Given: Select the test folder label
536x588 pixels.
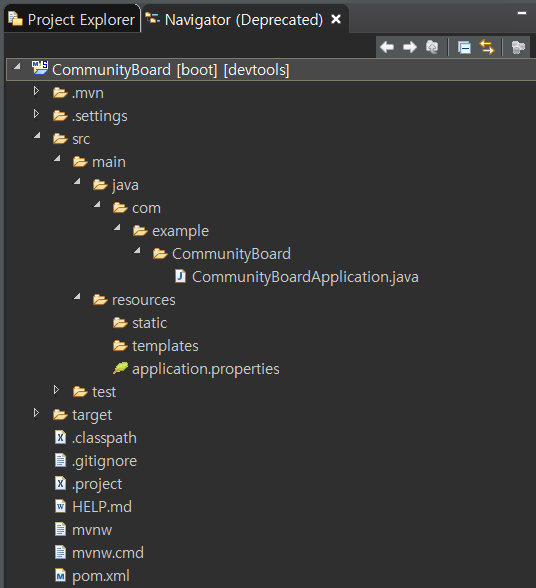Looking at the screenshot, I should click(x=104, y=392).
